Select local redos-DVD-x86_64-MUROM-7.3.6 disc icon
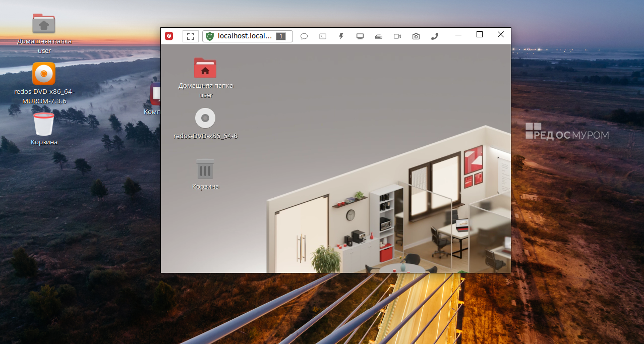This screenshot has height=344, width=644. pos(44,74)
